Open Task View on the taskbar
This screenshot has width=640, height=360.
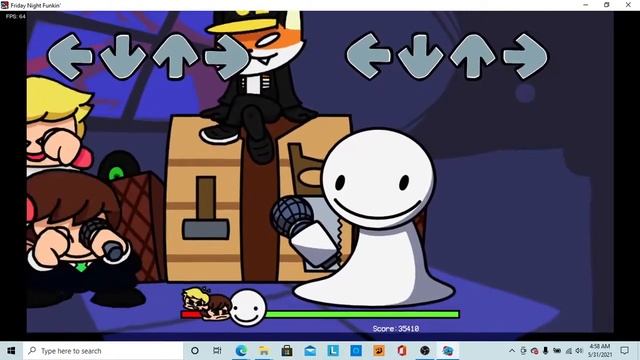pyautogui.click(x=217, y=351)
